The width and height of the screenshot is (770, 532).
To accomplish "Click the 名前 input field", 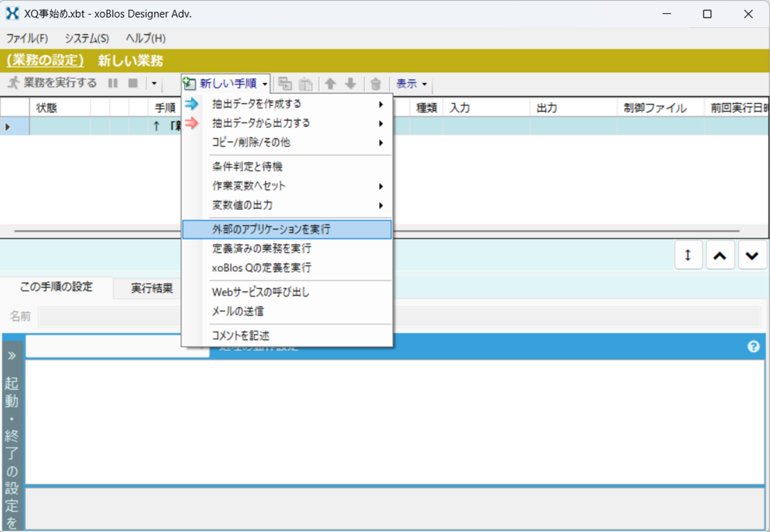I will [400, 316].
